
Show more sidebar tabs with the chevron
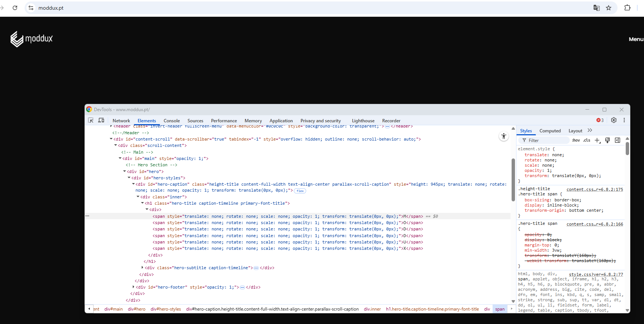tap(590, 130)
